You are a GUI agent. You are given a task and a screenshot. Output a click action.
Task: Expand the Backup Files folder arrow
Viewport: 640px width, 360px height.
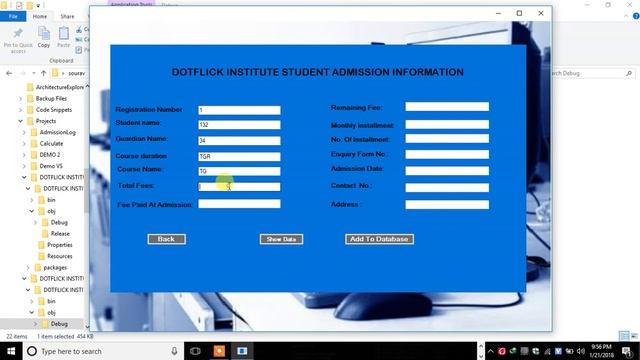tap(20, 99)
